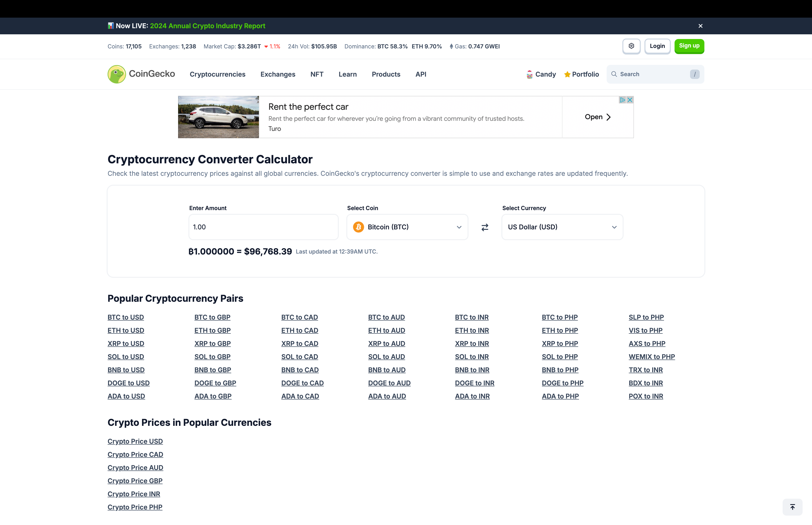Open the XRP to CAD pair link
This screenshot has width=812, height=525.
(300, 344)
